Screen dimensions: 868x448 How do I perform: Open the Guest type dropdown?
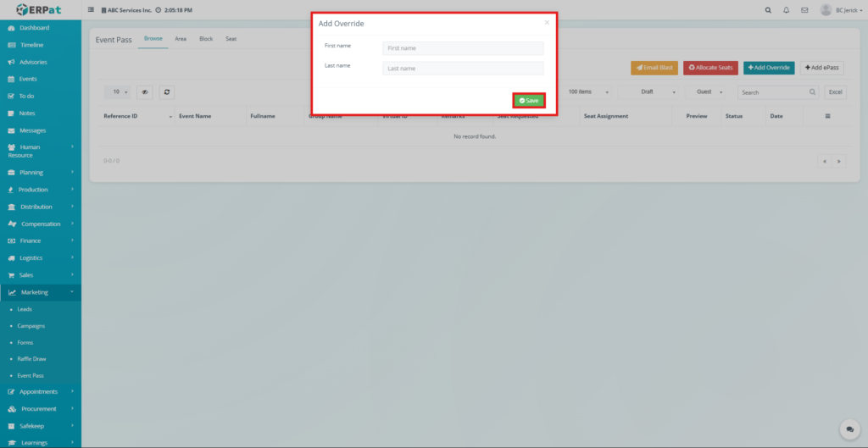(x=708, y=91)
